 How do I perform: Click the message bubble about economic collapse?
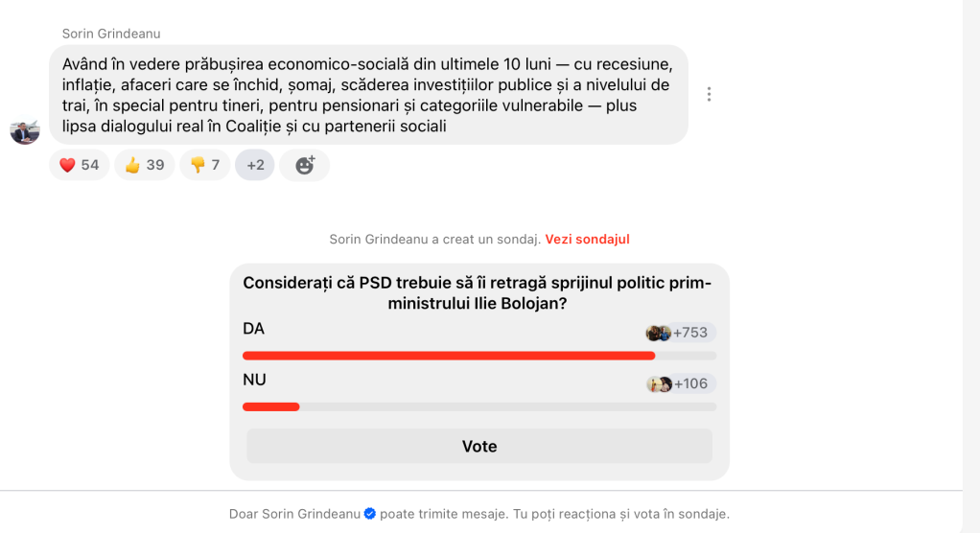pos(368,95)
